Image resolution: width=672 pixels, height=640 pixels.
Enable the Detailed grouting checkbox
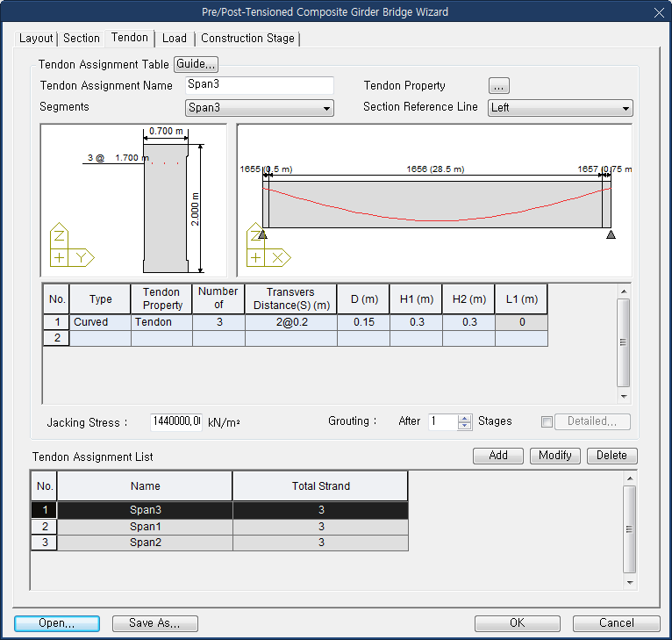coord(547,421)
